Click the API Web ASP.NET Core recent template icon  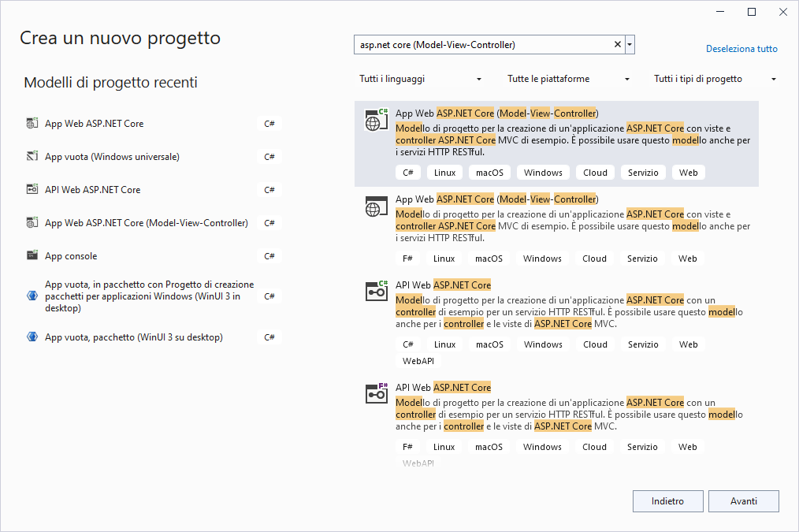[32, 190]
